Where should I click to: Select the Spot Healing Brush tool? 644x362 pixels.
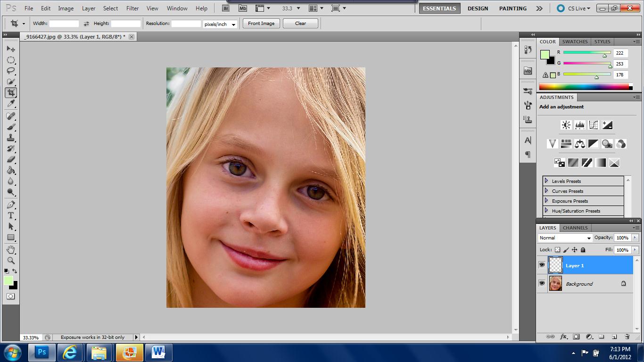coord(11,116)
